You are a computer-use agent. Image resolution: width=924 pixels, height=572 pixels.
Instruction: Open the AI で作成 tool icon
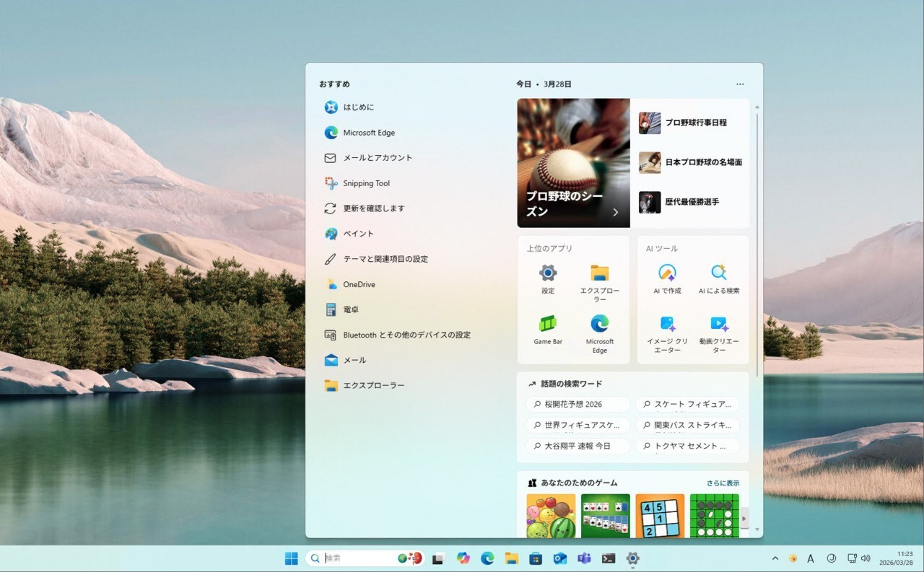coord(667,273)
